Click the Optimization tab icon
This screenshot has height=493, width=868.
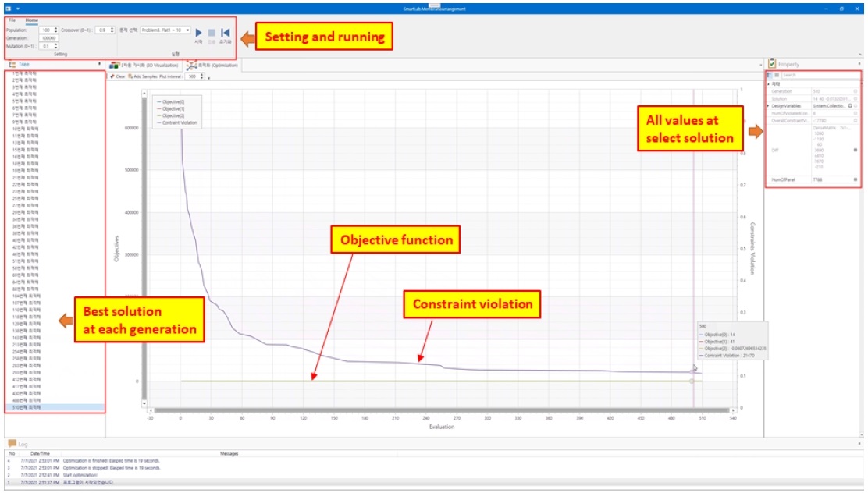pyautogui.click(x=191, y=66)
